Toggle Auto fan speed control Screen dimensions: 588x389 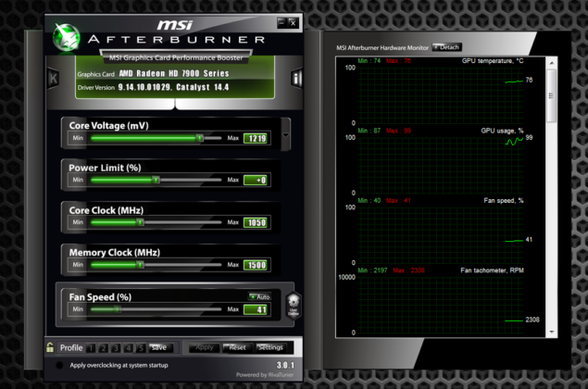click(x=258, y=296)
